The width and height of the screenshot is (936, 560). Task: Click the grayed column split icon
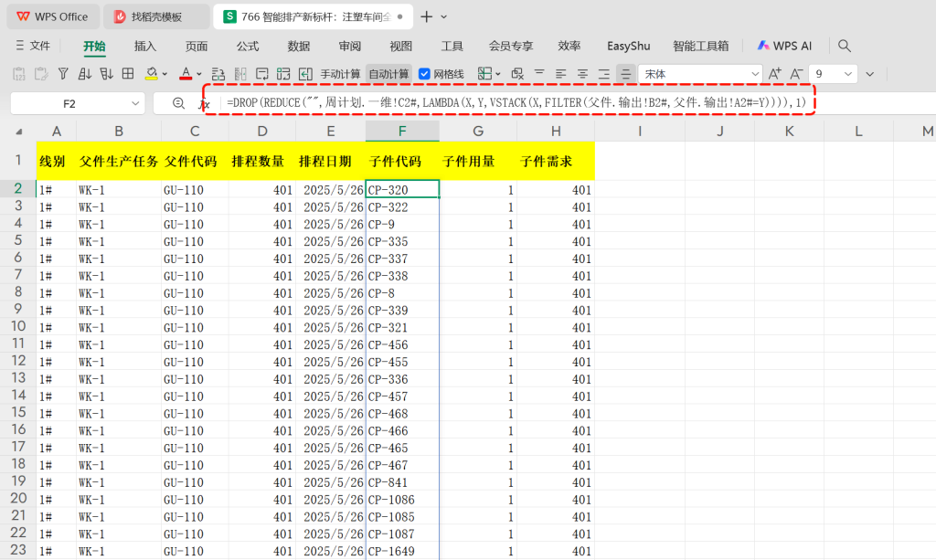tap(240, 74)
